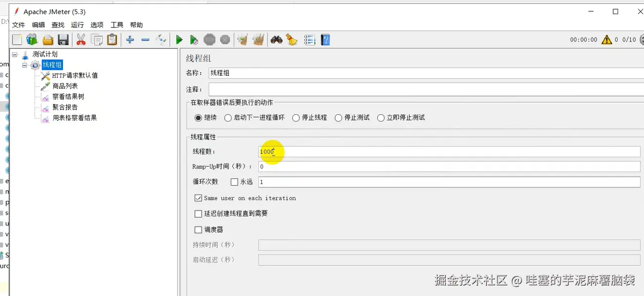Open the 编辑 menu

(39, 25)
